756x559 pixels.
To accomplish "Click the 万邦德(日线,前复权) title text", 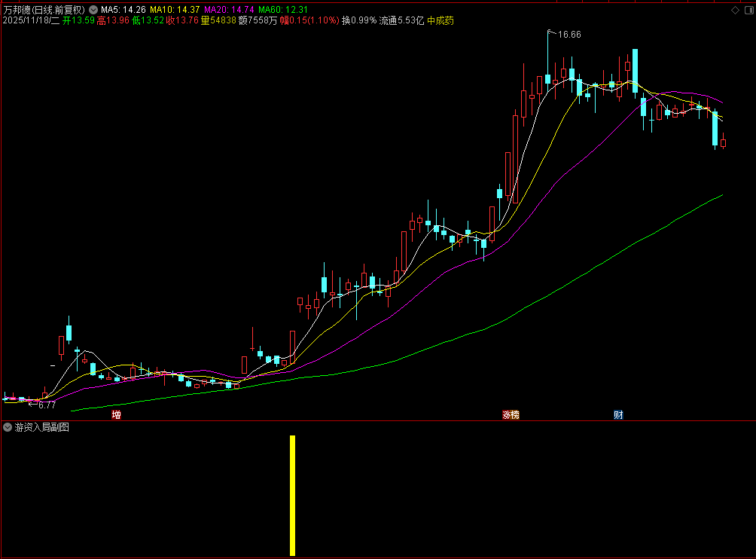I will [x=44, y=10].
